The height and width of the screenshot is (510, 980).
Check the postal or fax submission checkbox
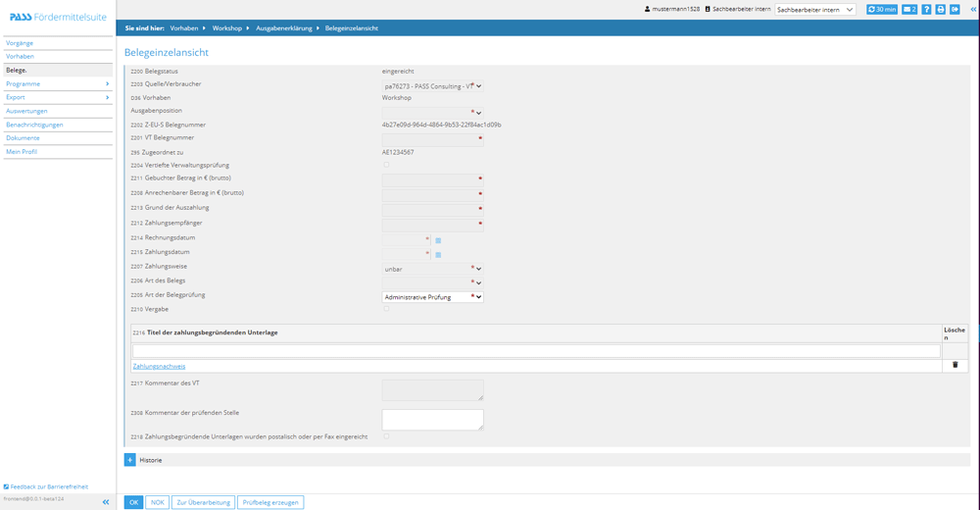tap(386, 436)
